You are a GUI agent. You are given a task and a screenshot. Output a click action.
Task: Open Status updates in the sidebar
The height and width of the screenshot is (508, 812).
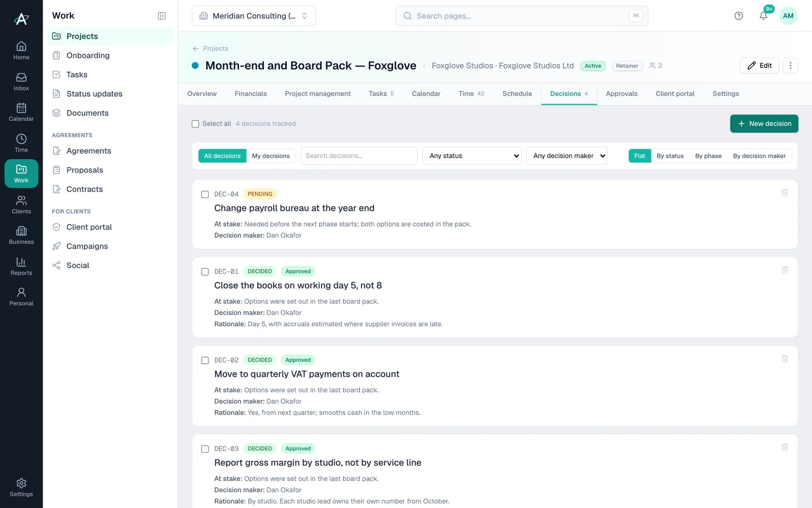click(x=111, y=94)
